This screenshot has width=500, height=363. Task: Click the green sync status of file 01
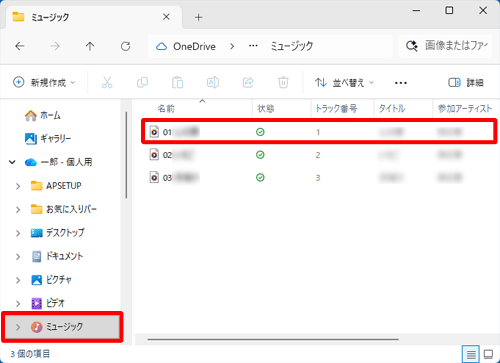(x=260, y=132)
